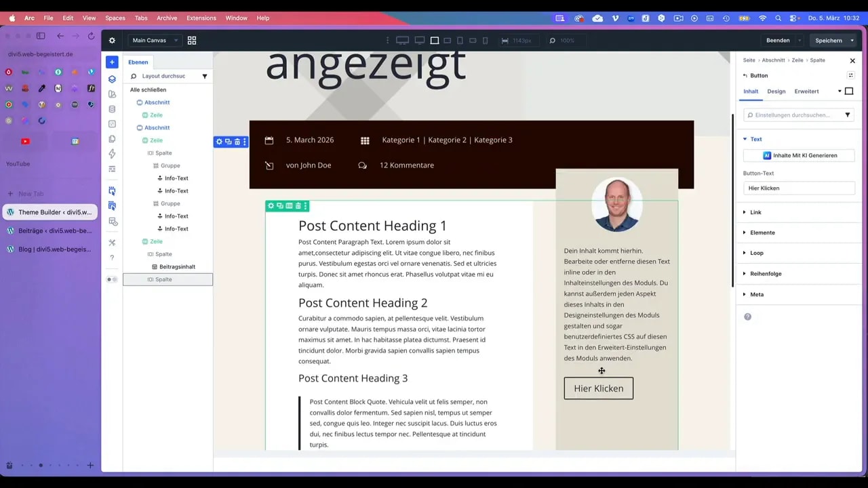
Task: Expand the Link section in Button settings
Action: coord(755,212)
